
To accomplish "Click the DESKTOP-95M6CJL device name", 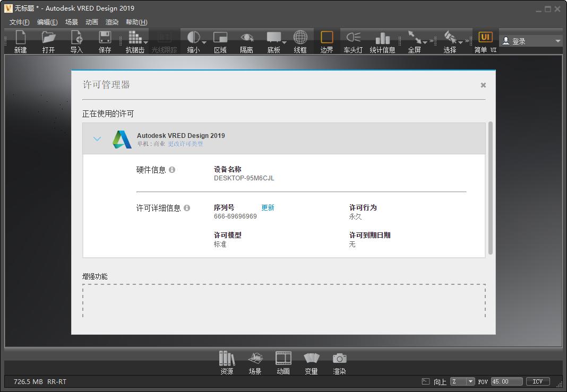I will click(x=244, y=178).
